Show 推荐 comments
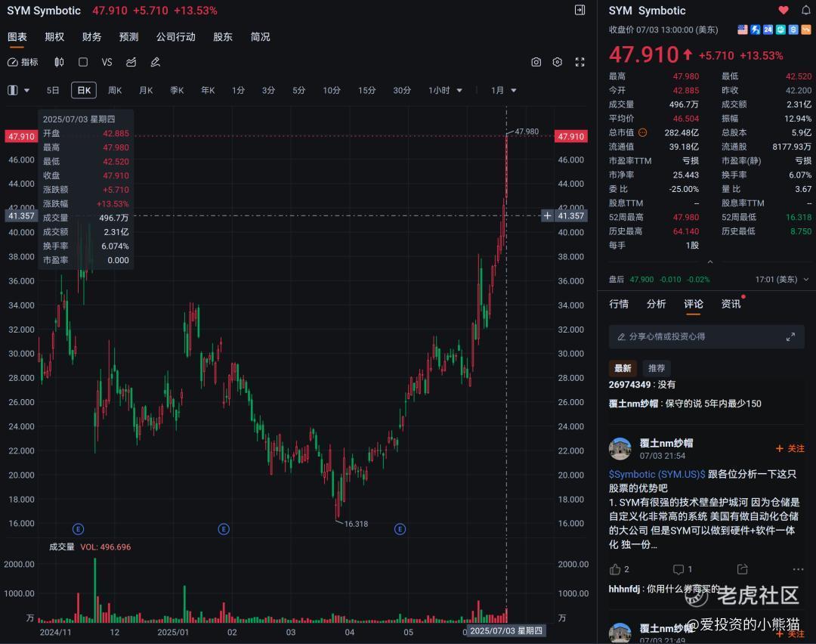The width and height of the screenshot is (816, 644). [657, 368]
